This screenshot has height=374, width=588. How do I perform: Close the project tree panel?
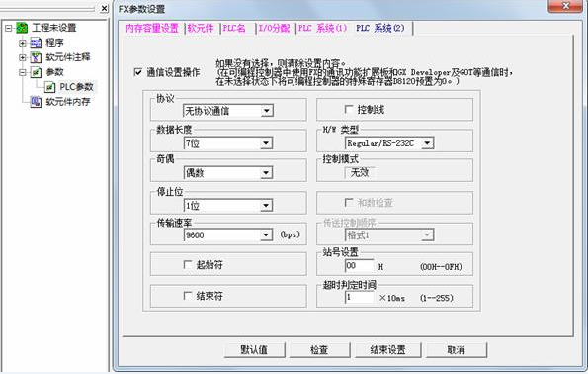point(104,8)
